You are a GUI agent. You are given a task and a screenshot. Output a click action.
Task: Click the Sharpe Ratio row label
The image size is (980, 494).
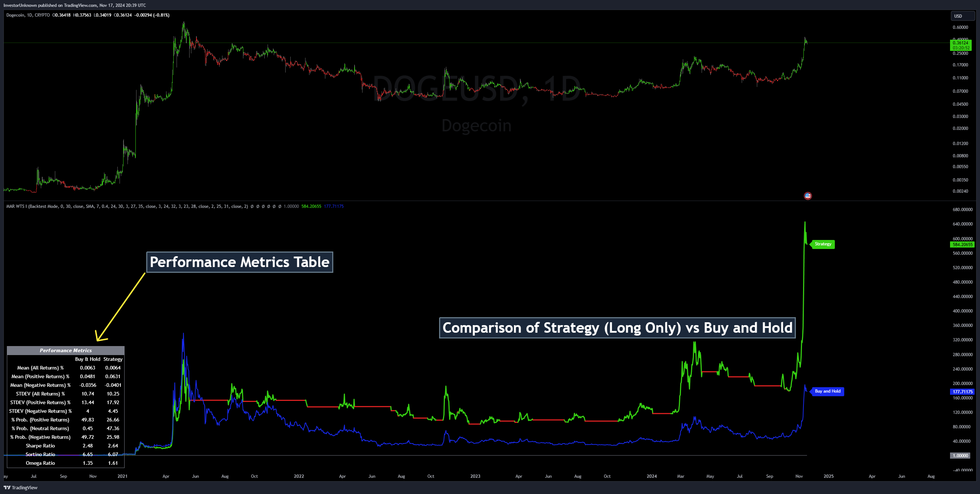pyautogui.click(x=40, y=446)
